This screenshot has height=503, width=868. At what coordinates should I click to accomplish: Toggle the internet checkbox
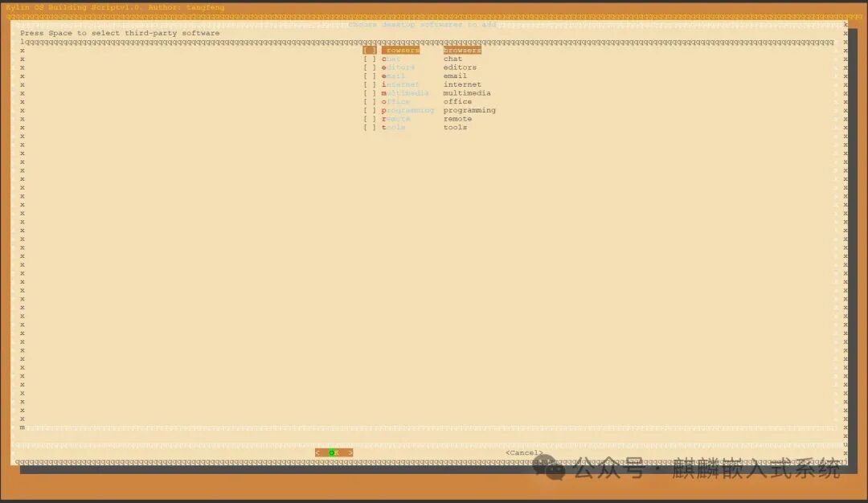click(x=370, y=84)
